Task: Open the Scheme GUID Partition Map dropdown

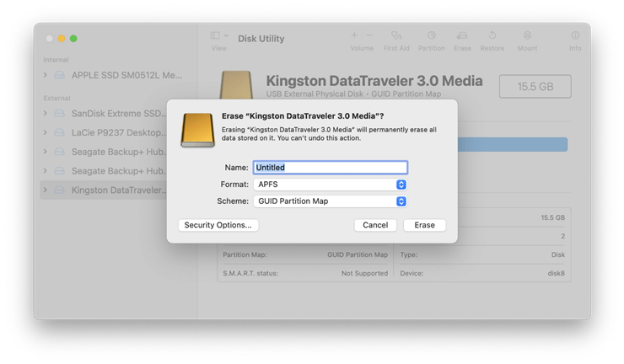Action: pyautogui.click(x=331, y=201)
